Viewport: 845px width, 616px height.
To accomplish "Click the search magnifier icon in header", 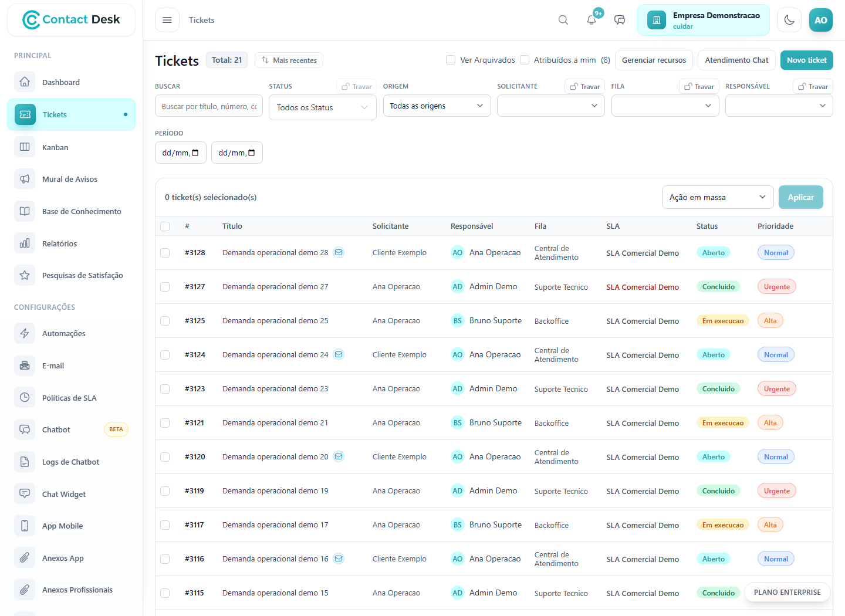I will point(563,20).
